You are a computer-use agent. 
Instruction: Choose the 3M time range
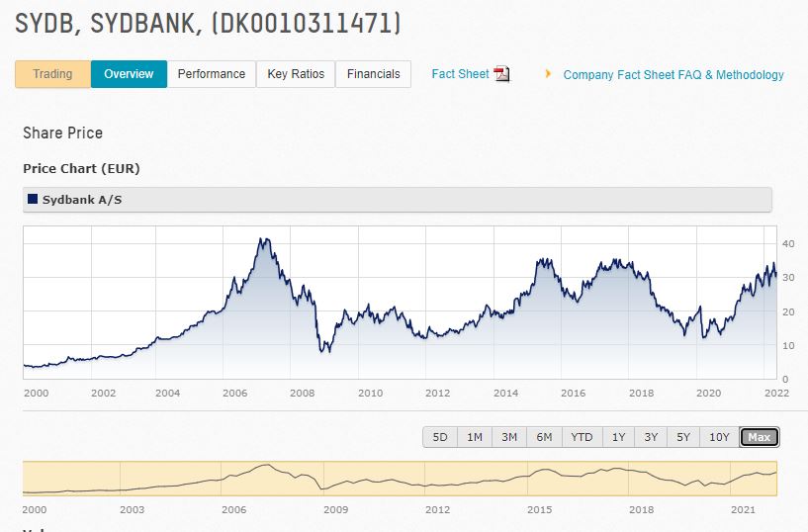509,437
